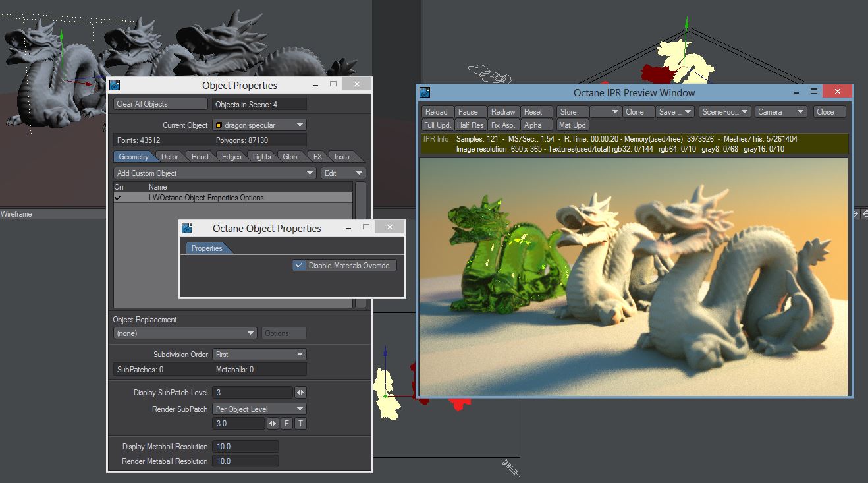Toggle Half Res in the IPR window
This screenshot has width=868, height=483.
point(470,125)
